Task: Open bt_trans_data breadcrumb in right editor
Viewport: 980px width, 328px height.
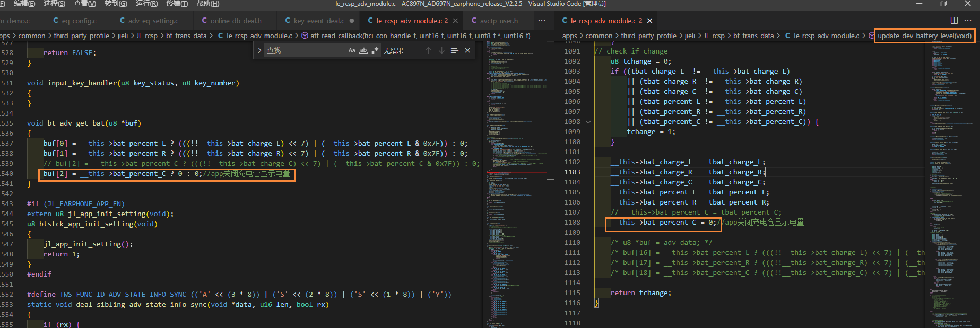Action: [x=753, y=36]
